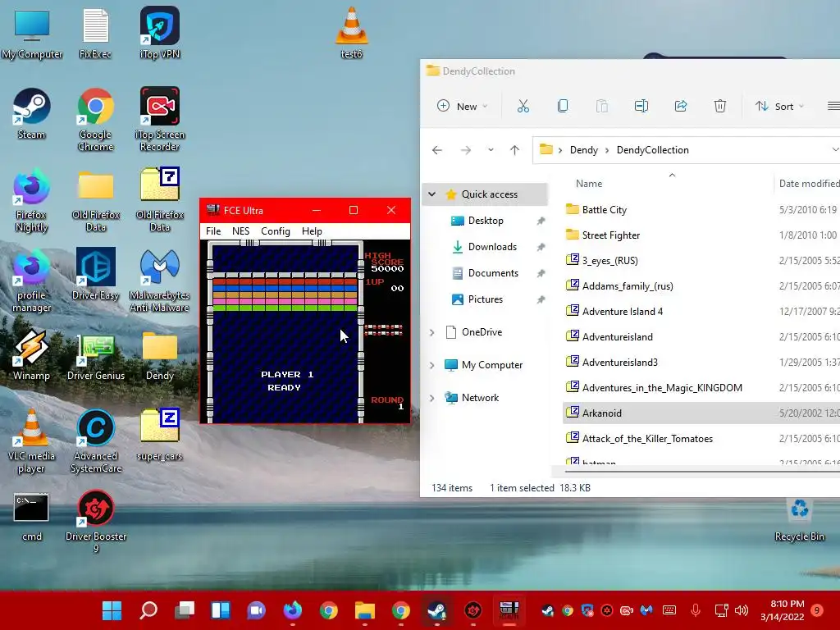Open the Help menu in FCE Ultra
This screenshot has height=630, width=840.
pos(312,231)
